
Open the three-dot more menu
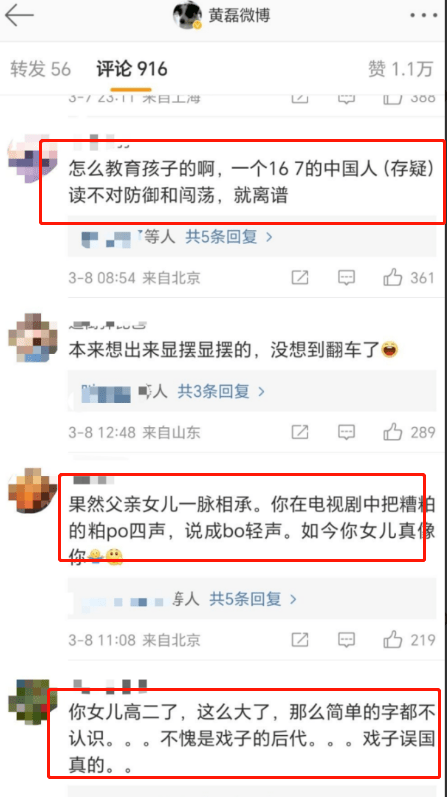click(423, 15)
